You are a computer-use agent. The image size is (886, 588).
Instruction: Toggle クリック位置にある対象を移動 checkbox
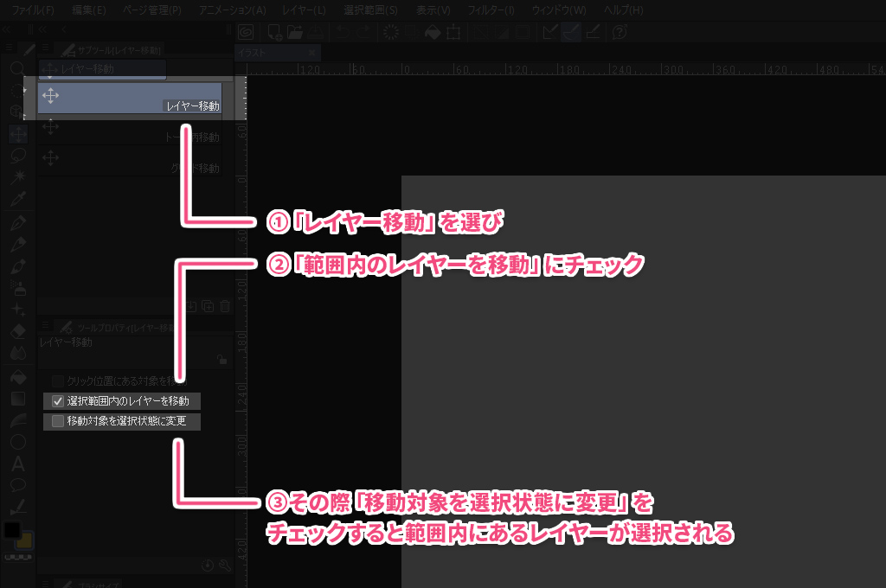tap(58, 380)
